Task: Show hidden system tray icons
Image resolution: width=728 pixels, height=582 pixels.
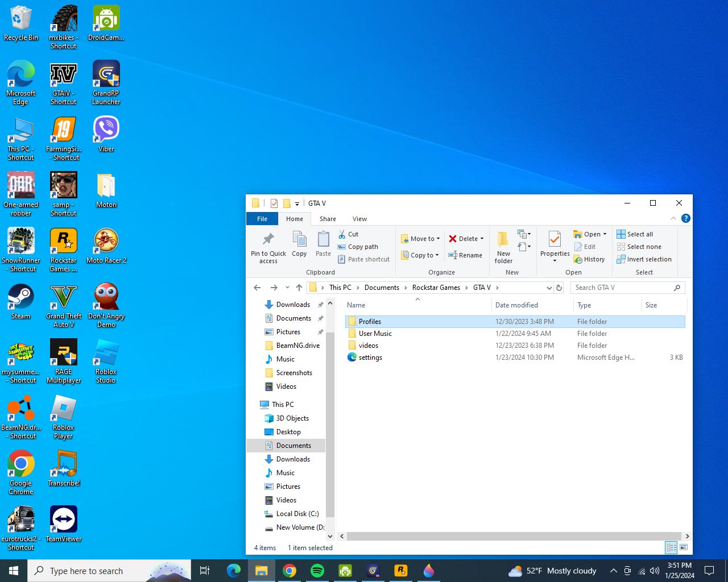Action: pos(614,571)
